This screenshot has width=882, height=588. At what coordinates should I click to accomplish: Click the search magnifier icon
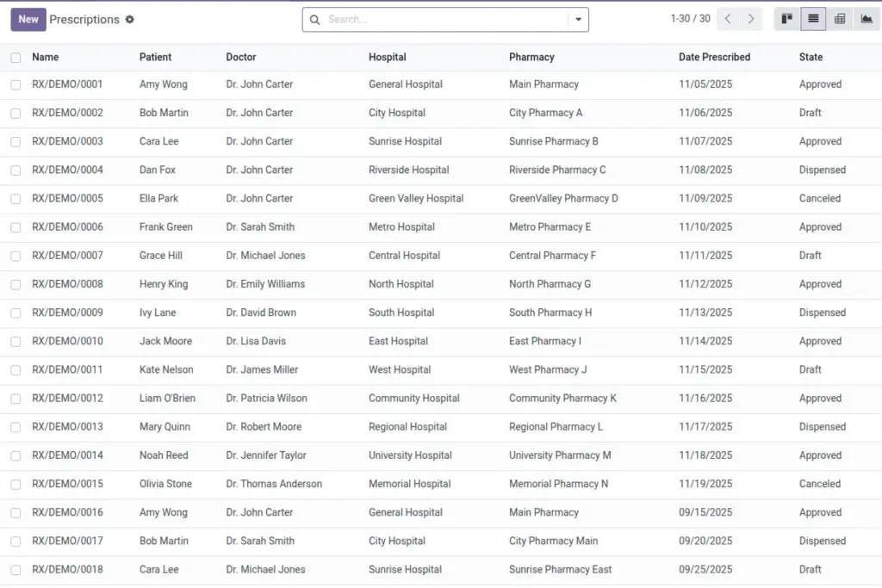(315, 20)
